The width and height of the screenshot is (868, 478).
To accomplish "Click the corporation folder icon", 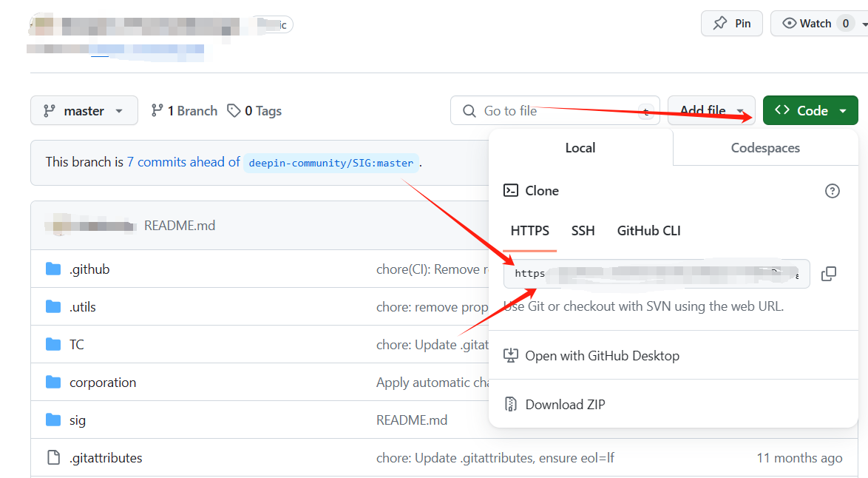I will (x=53, y=383).
